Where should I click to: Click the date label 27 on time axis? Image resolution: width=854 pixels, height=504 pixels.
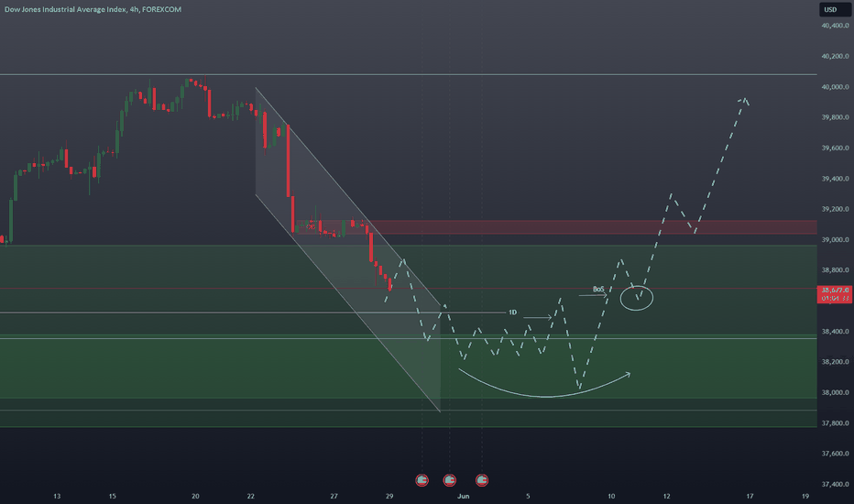click(334, 497)
